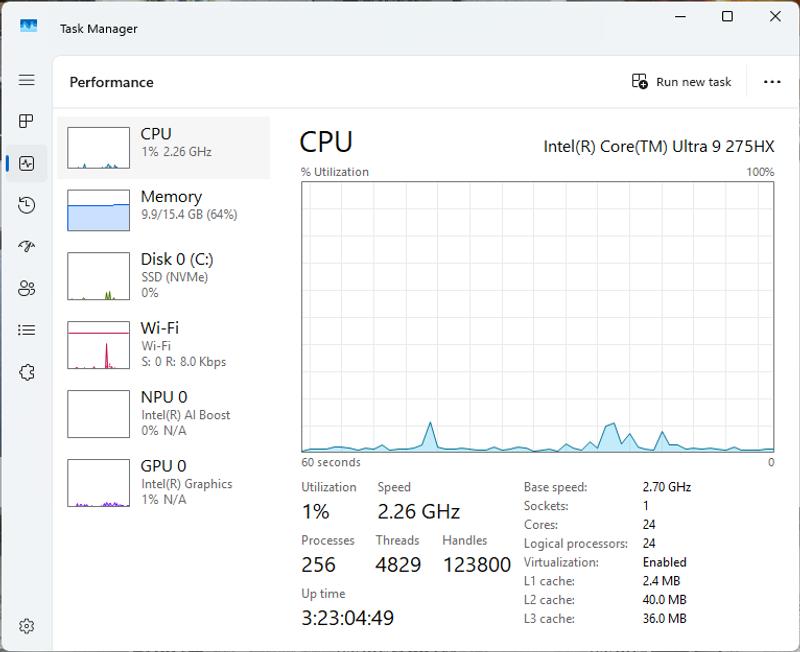Screen dimensions: 800x652
Task: Open Task Manager settings gear
Action: click(27, 626)
